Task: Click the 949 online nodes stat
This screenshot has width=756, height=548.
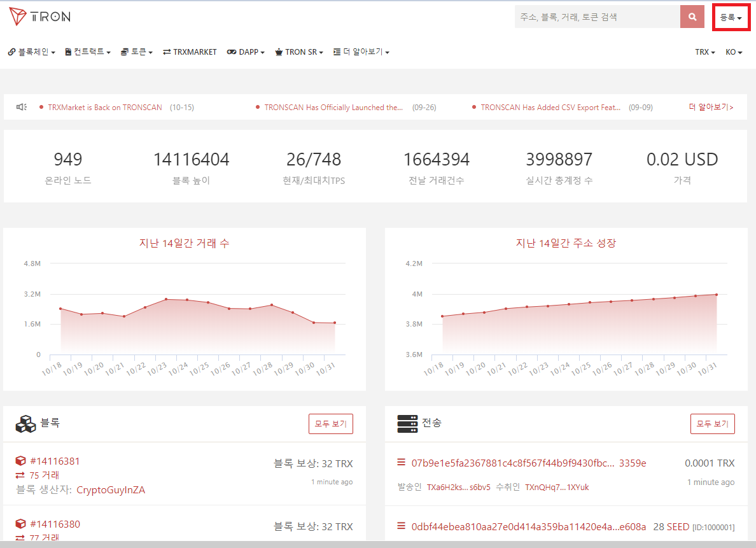Action: click(68, 167)
